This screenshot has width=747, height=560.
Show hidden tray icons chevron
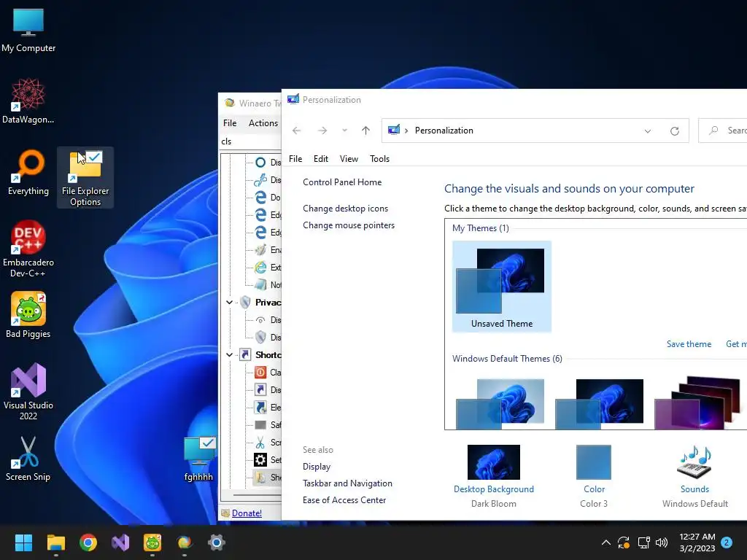point(606,542)
